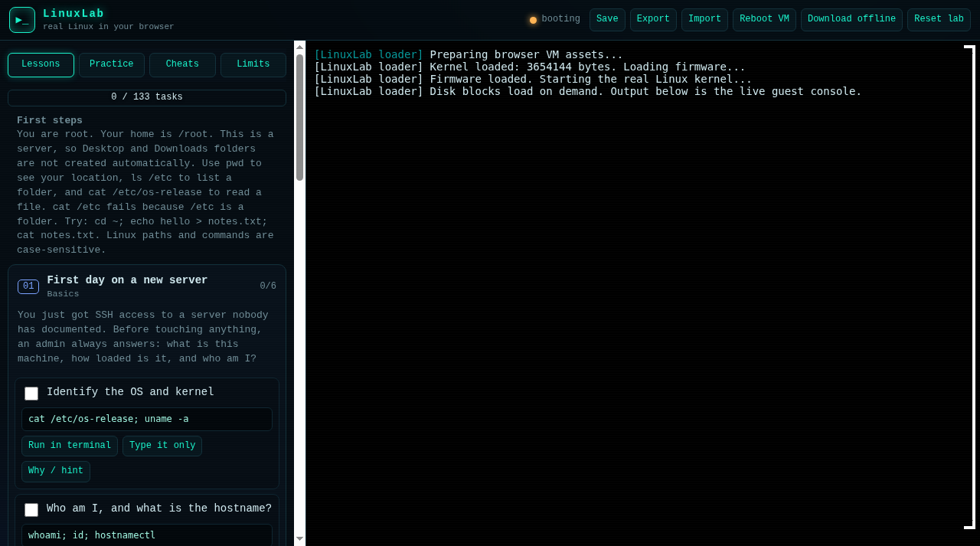Open the Practice tab
Screen dimensions: 980x546
pos(112,65)
